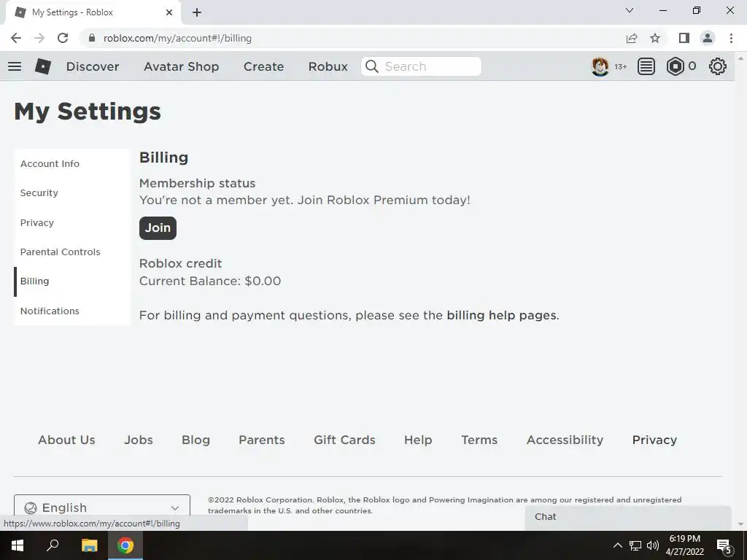Reload the page with the refresh icon
The height and width of the screenshot is (560, 747).
pyautogui.click(x=63, y=38)
